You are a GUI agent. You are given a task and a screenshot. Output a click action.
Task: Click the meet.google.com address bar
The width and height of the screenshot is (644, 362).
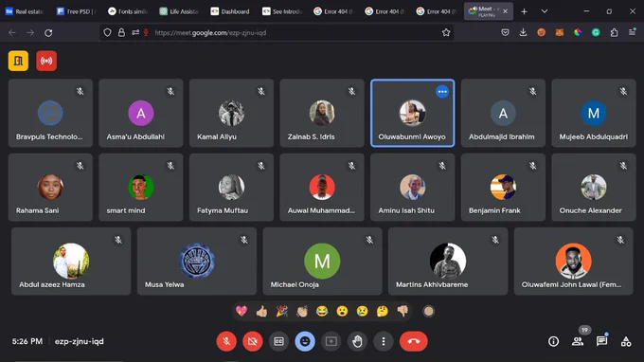point(277,32)
